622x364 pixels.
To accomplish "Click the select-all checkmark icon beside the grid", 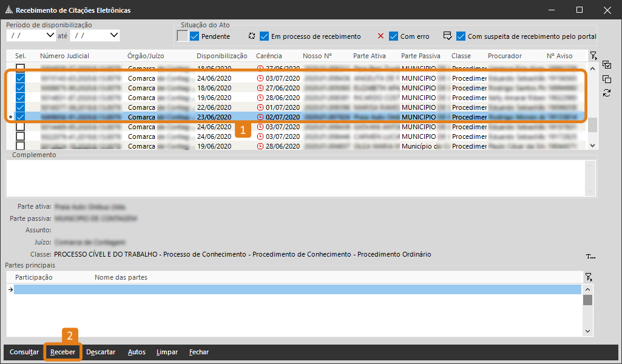I will tap(607, 66).
